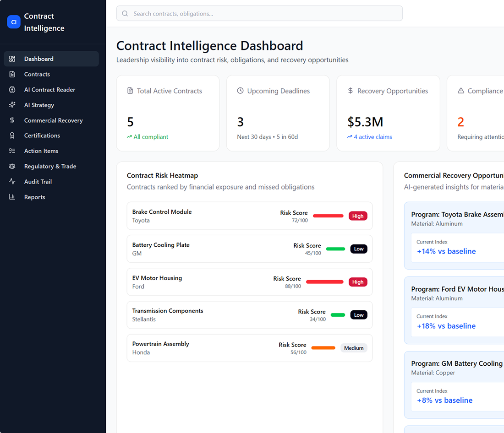The height and width of the screenshot is (433, 504).
Task: Open the GM Battery Cooling program card
Action: [454, 385]
